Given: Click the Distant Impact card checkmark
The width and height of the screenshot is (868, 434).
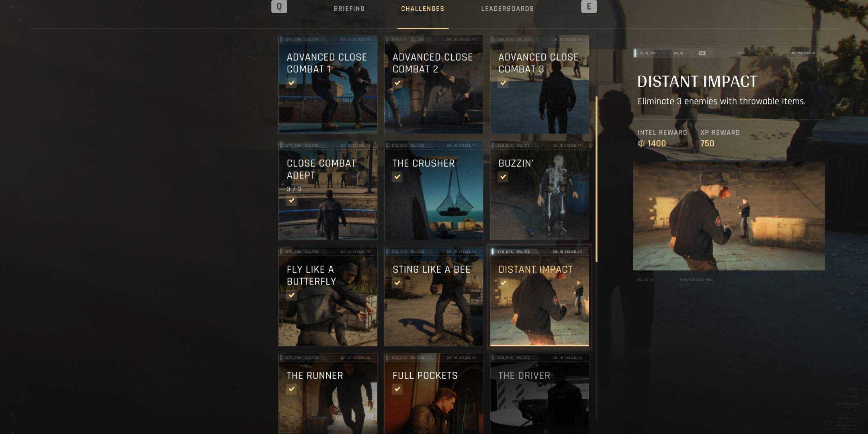Looking at the screenshot, I should pos(503,283).
